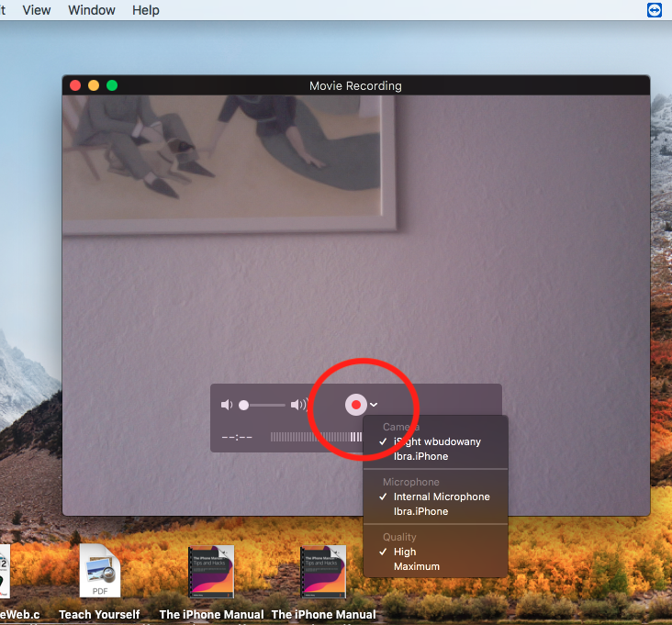Click the low volume speaker icon
This screenshot has width=672, height=625.
[227, 405]
